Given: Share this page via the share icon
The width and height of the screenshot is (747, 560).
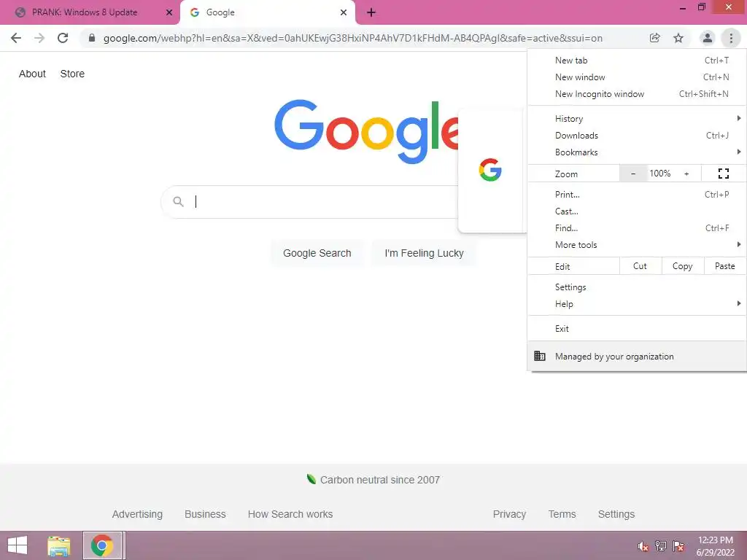Looking at the screenshot, I should (655, 38).
